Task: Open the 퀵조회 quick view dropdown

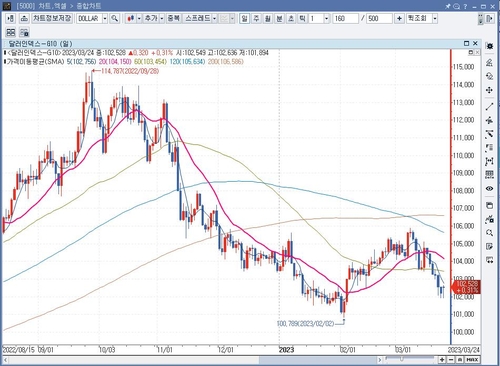Action: tap(435, 18)
